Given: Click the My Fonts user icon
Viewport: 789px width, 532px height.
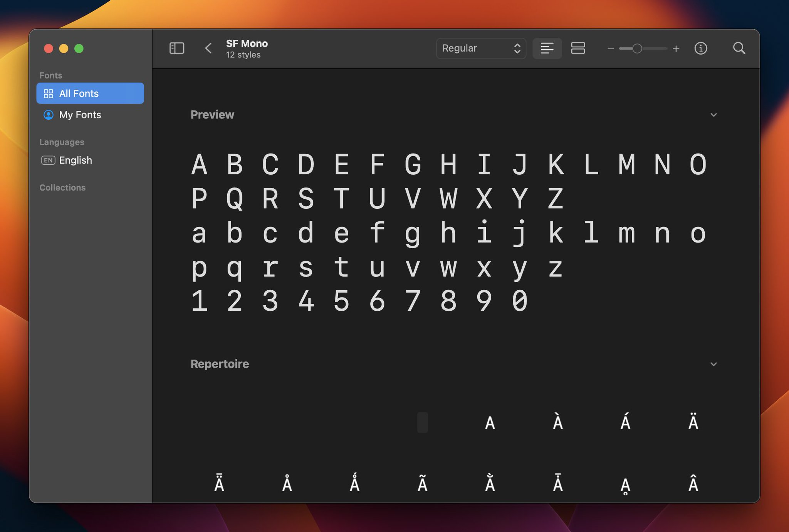Looking at the screenshot, I should [49, 115].
